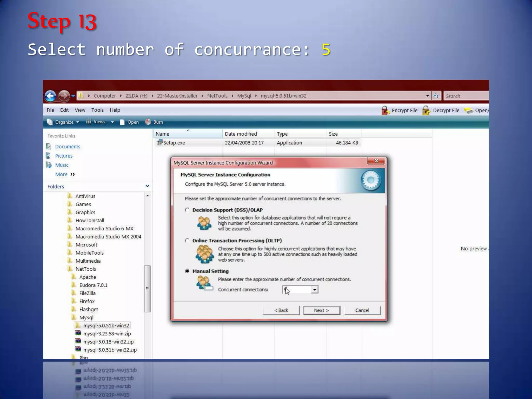Click scroll-up arrow in Folders pane
532x399 pixels.
coord(148,196)
